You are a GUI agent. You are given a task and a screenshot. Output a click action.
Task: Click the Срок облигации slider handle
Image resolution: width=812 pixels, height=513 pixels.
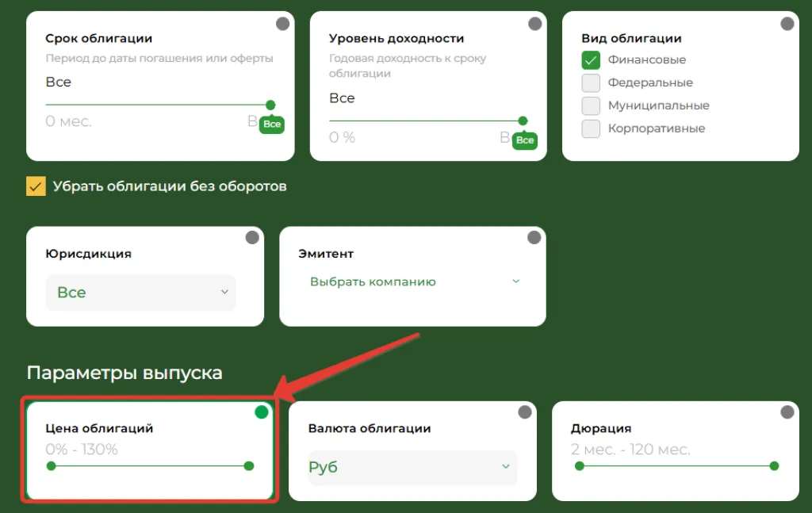click(x=270, y=105)
